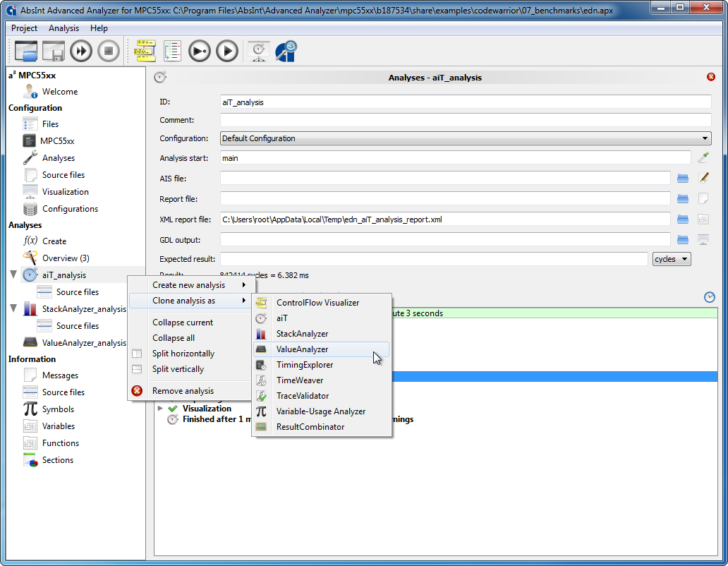Open Clone analysis as submenu

click(190, 301)
